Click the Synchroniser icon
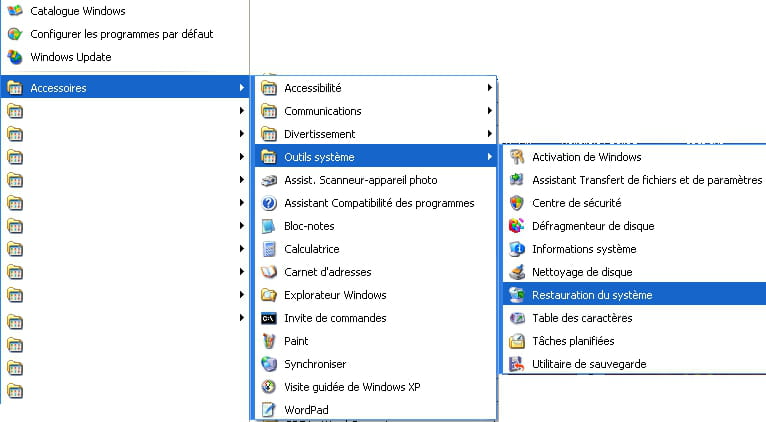 click(269, 364)
